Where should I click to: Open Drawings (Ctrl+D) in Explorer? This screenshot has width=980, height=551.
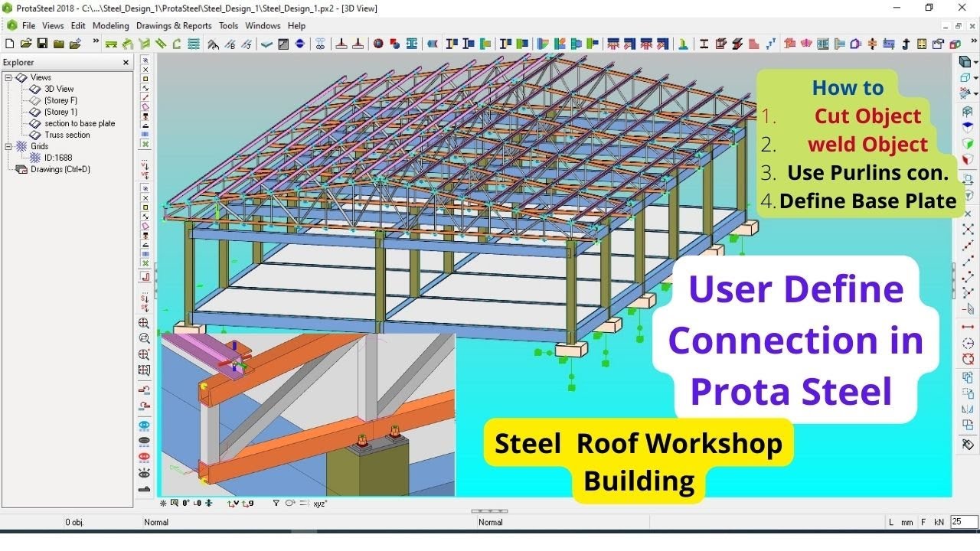(60, 169)
